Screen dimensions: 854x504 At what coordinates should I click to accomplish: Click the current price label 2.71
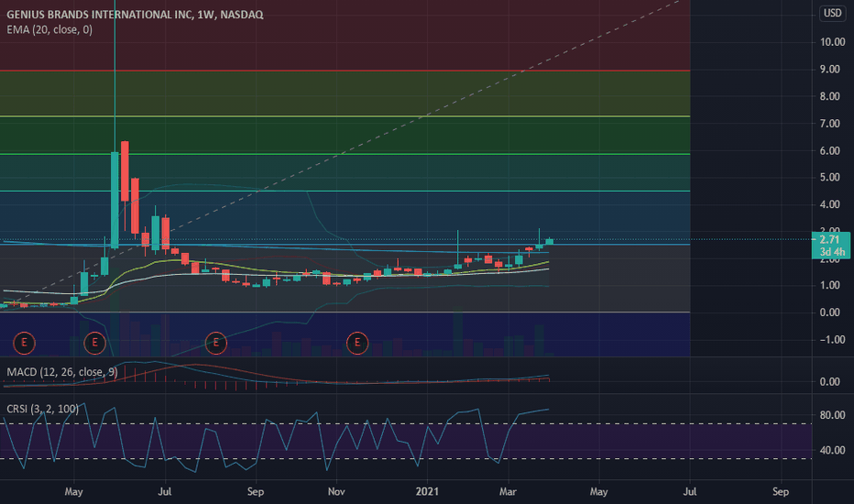coord(830,240)
